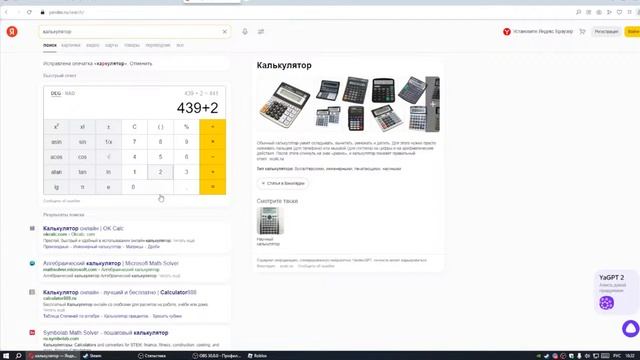This screenshot has height=360, width=640.
Task: Open the Alice assistant round button
Action: point(631,328)
